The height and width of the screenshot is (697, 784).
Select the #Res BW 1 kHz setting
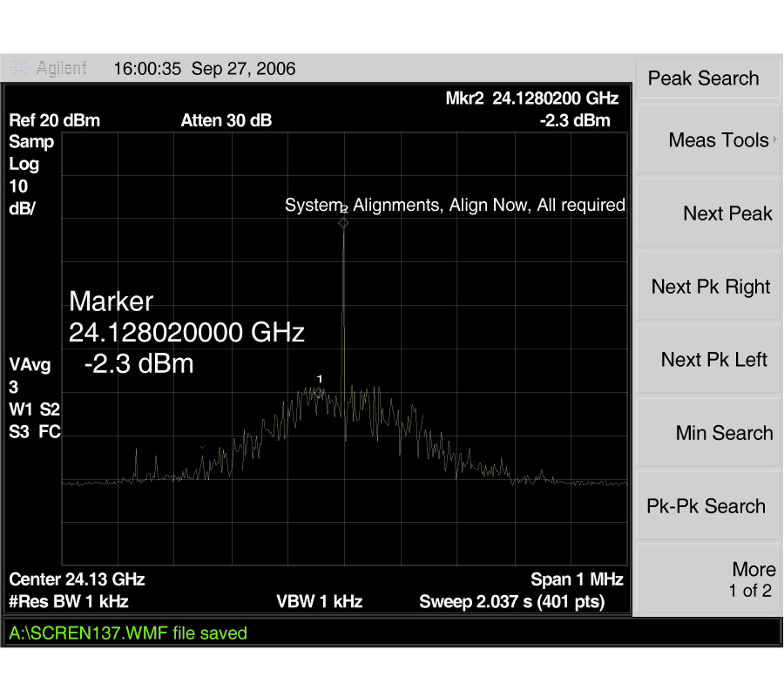pos(69,601)
